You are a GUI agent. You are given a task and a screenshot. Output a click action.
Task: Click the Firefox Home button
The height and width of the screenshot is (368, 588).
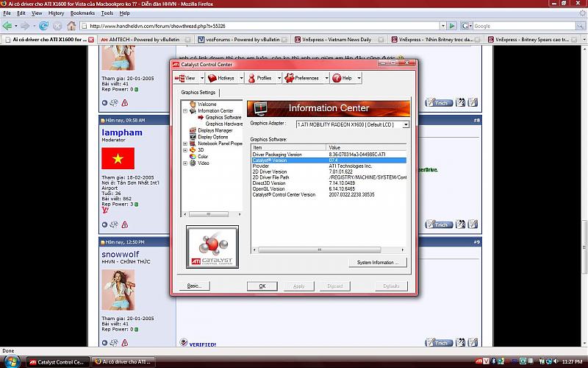click(72, 26)
